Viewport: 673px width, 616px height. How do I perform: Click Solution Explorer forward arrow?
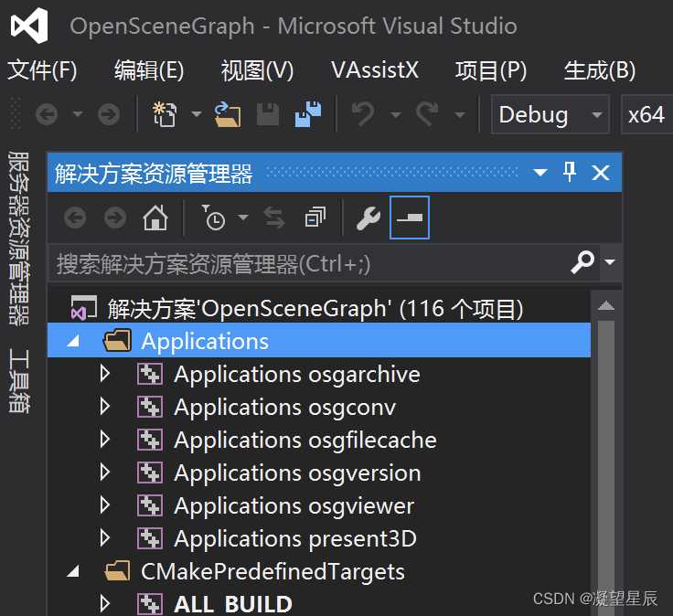[x=115, y=218]
